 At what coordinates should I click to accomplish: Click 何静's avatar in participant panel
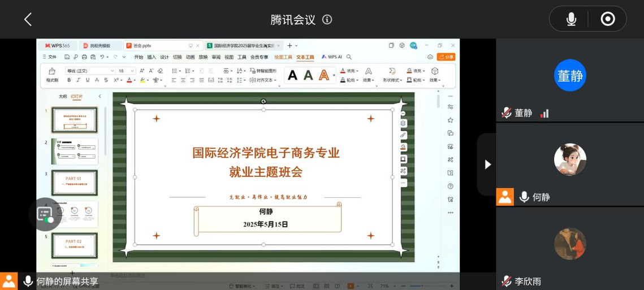(x=570, y=159)
